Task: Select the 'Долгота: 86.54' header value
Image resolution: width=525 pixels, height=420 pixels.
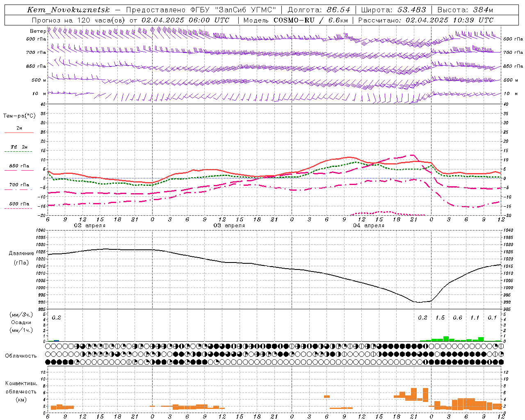Action: pyautogui.click(x=319, y=10)
